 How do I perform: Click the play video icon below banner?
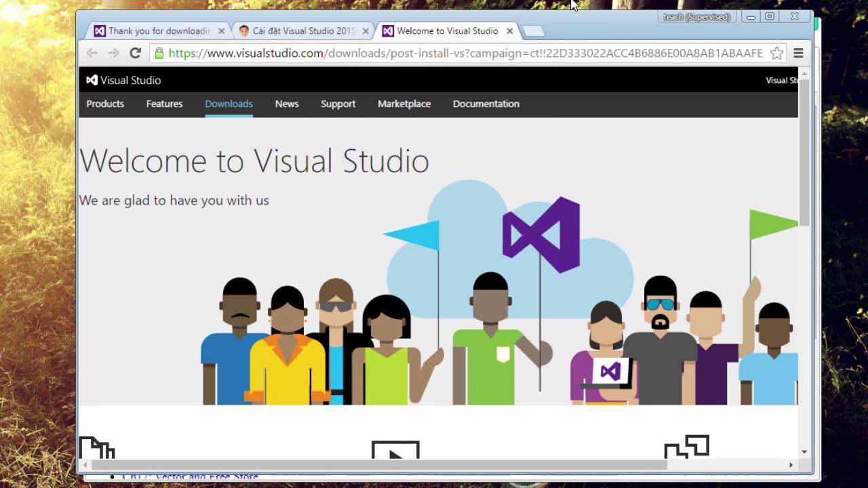[395, 450]
